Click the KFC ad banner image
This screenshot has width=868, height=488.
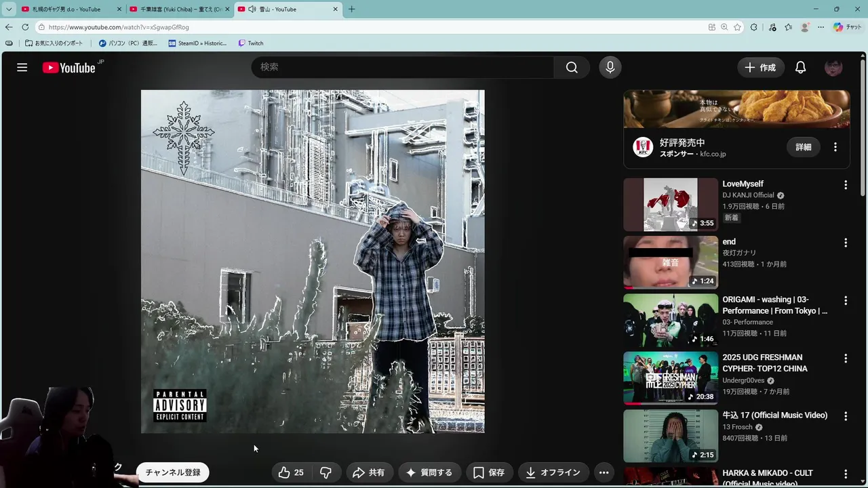point(736,109)
